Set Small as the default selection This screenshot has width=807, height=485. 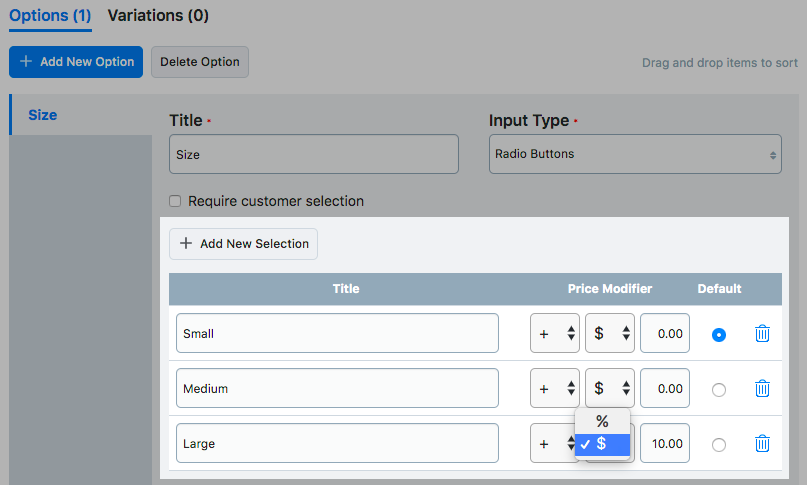tap(718, 335)
